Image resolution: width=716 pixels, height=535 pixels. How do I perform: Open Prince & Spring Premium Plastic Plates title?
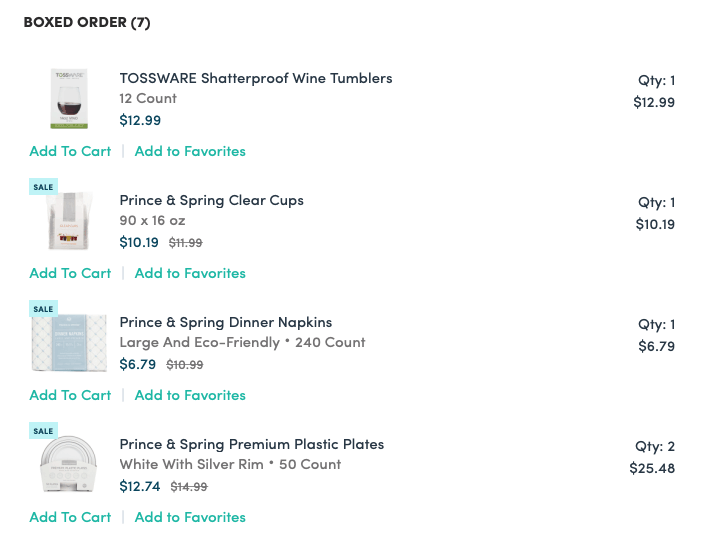coord(252,444)
